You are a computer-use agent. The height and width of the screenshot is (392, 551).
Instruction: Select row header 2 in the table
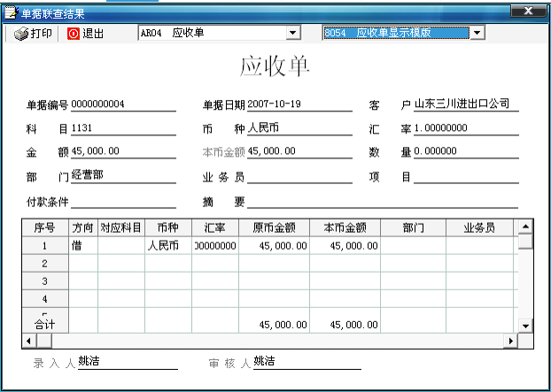[45, 264]
